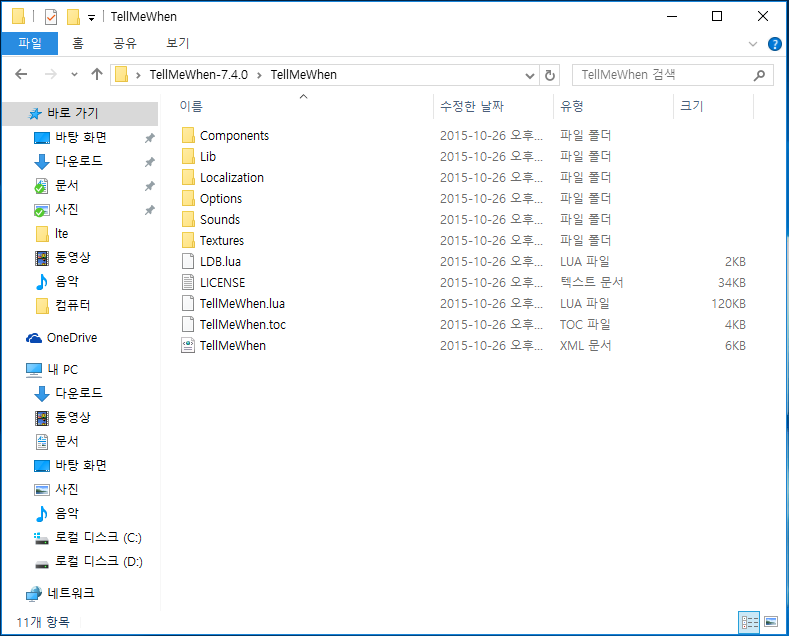
Task: Click the TOC 파일 type cell
Action: pos(585,325)
